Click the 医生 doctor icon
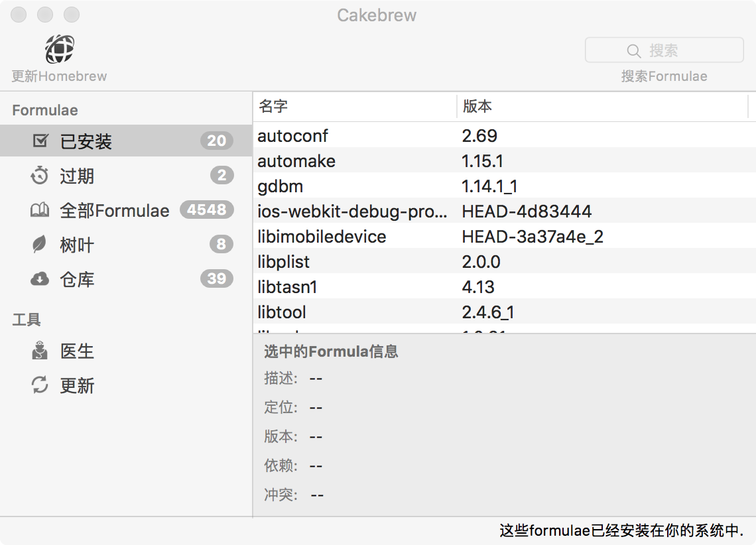756x545 pixels. (x=40, y=350)
